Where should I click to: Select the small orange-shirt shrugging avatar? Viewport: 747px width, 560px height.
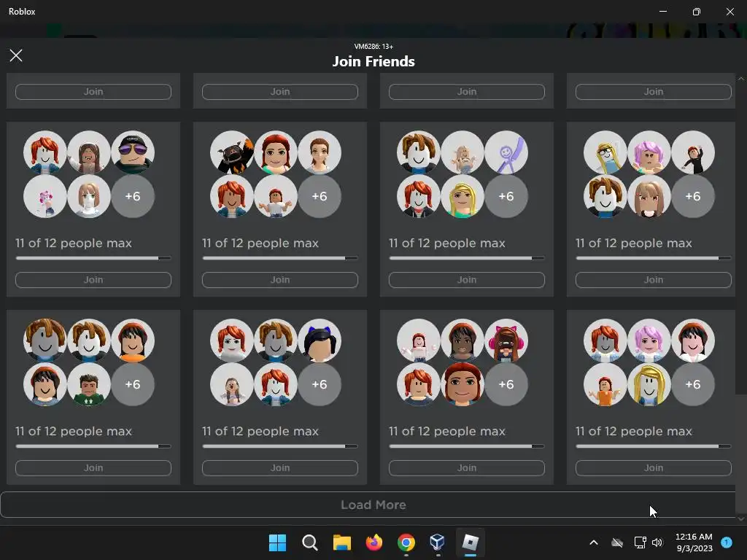605,384
